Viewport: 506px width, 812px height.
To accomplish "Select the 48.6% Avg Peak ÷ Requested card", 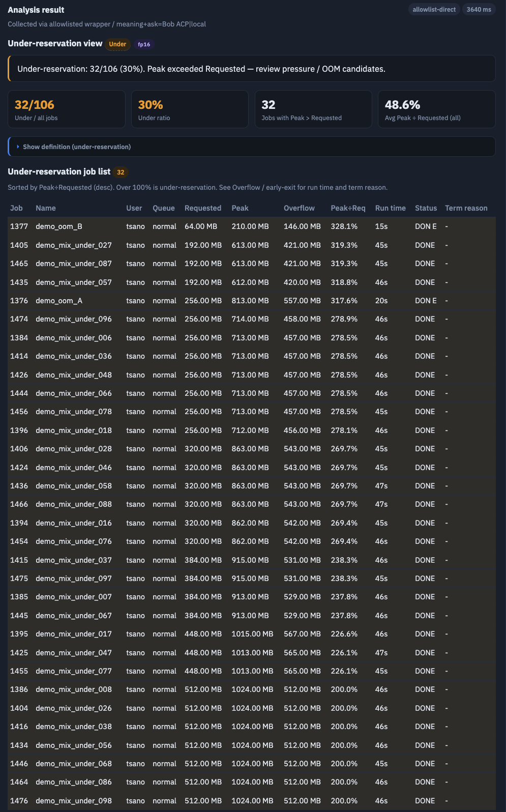I will point(437,109).
